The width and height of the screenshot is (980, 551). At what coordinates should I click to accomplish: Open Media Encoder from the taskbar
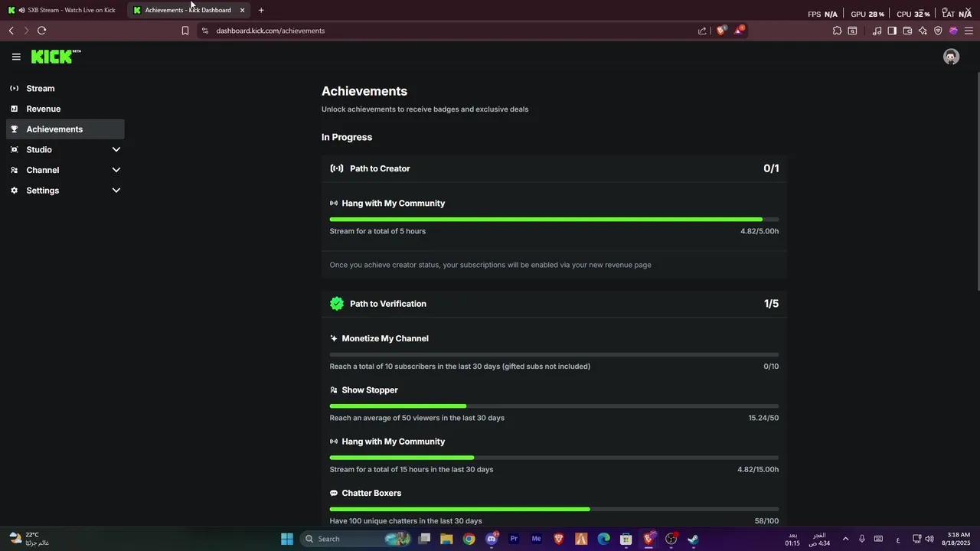(536, 539)
